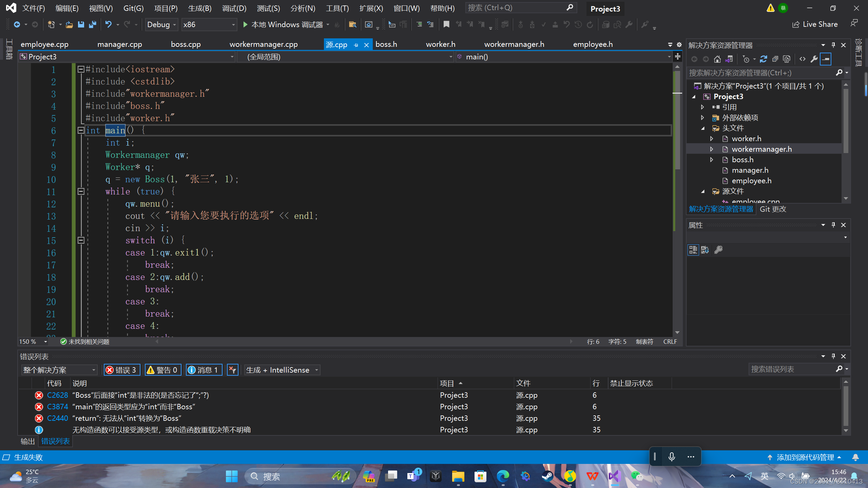The width and height of the screenshot is (868, 488).
Task: Click 添加到源代码管理 in status bar
Action: coord(805,457)
